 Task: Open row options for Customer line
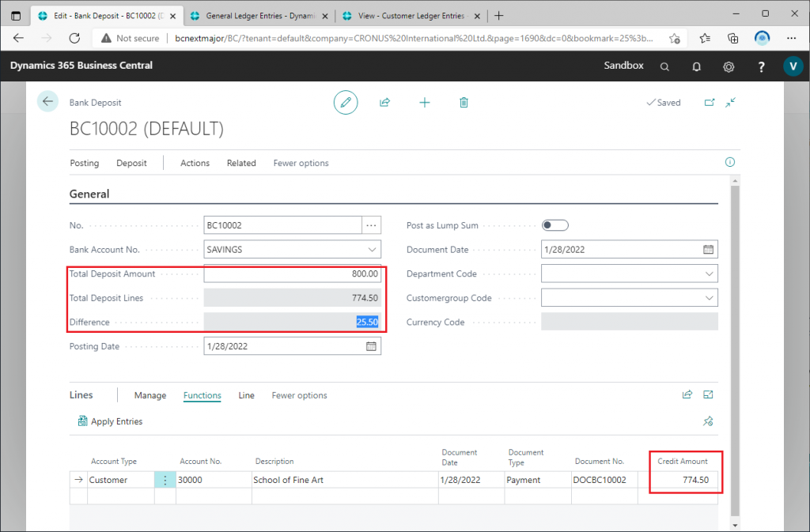(x=165, y=480)
